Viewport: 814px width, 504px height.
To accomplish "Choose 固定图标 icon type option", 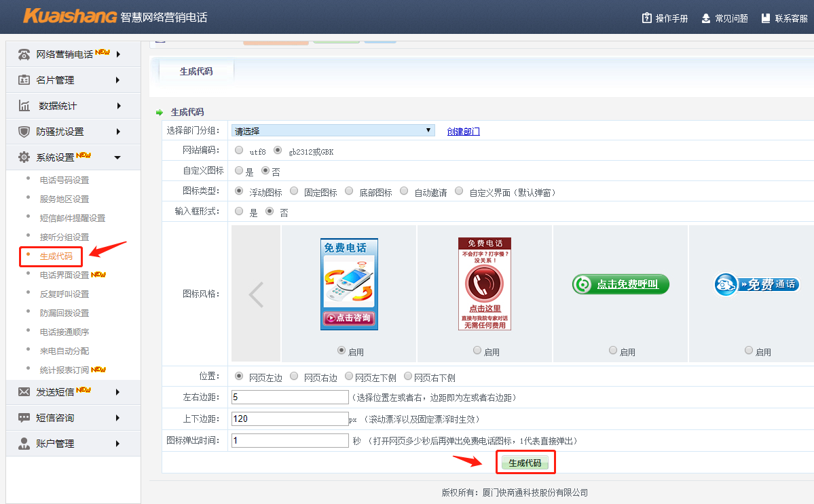I will [x=295, y=192].
